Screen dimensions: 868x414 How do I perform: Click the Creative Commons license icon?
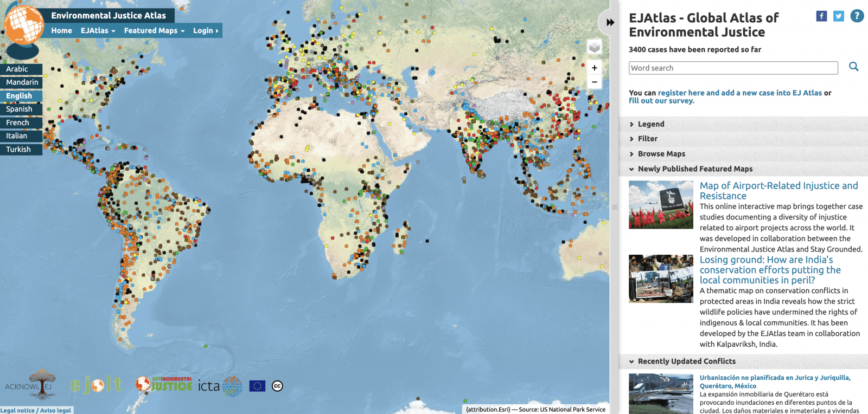pyautogui.click(x=277, y=386)
